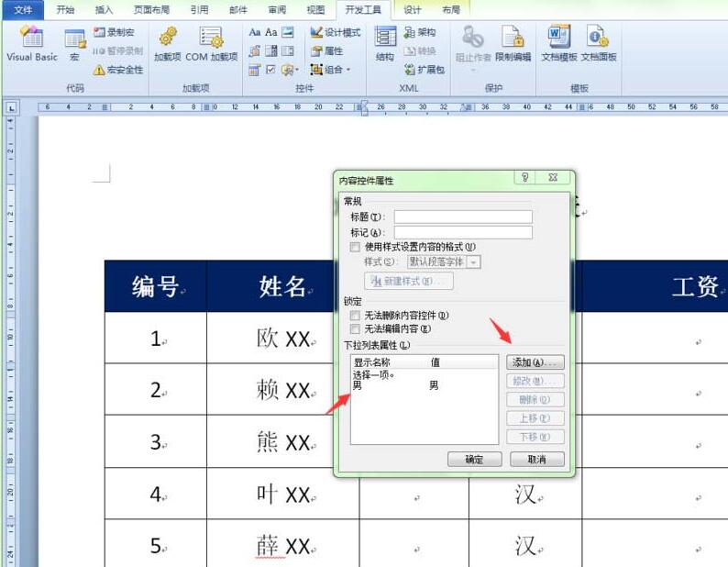Image resolution: width=728 pixels, height=567 pixels.
Task: Switch to the Insert (插入) tab
Action: tap(104, 9)
